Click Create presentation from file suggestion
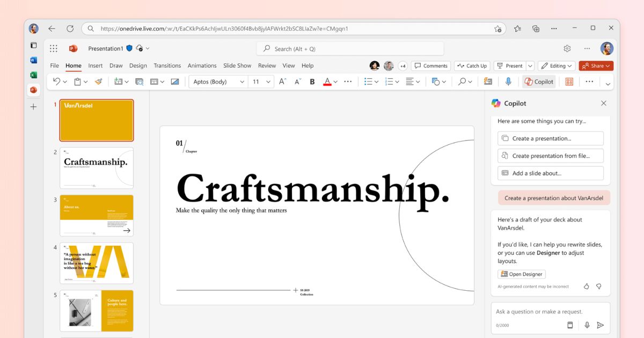 [550, 156]
